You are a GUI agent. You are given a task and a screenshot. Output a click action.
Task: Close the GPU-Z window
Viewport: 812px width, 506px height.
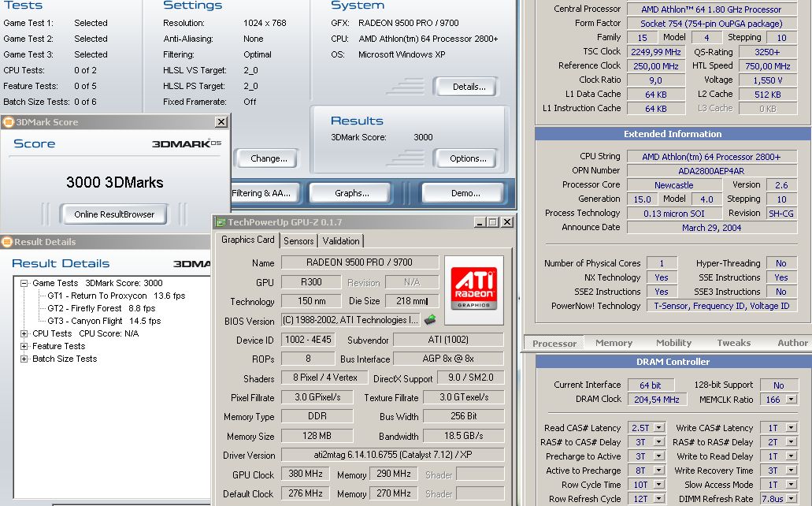(x=507, y=222)
